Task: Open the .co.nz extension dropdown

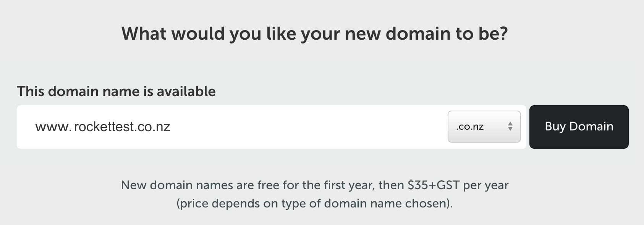Action: click(x=484, y=127)
